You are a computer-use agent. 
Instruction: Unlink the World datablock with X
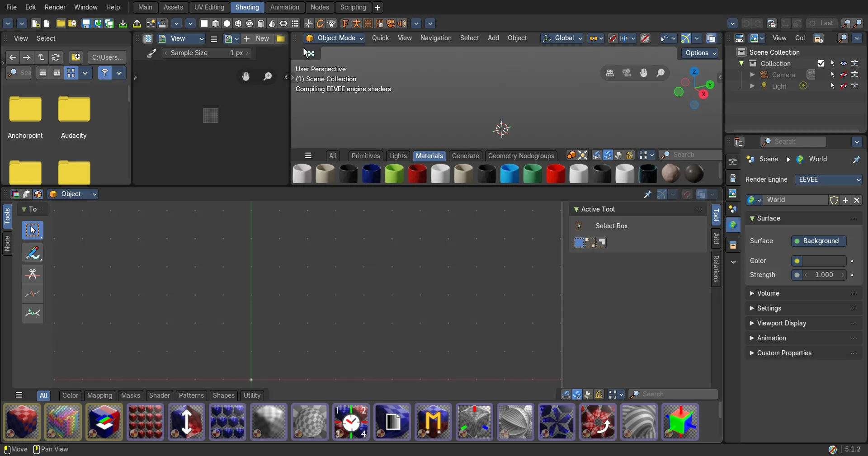tap(857, 200)
